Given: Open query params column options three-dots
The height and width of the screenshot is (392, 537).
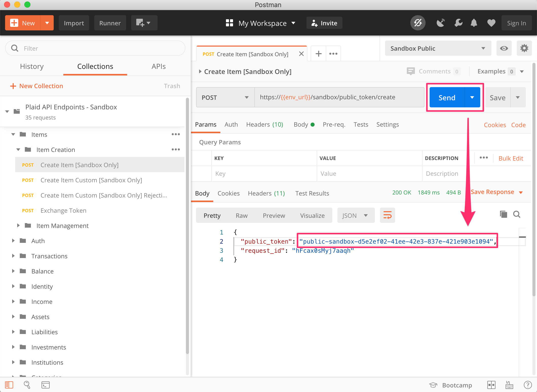Looking at the screenshot, I should 484,158.
